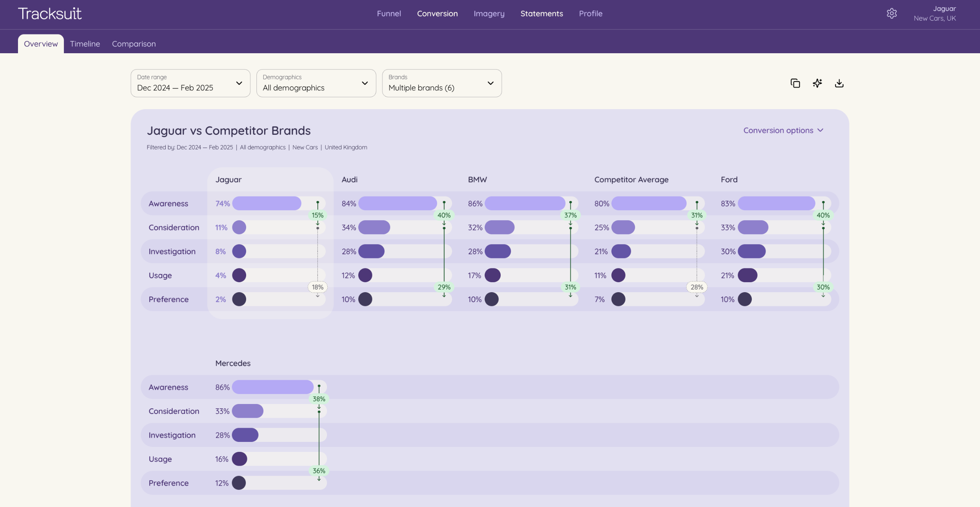The image size is (980, 507).
Task: Click the download icon
Action: point(839,83)
